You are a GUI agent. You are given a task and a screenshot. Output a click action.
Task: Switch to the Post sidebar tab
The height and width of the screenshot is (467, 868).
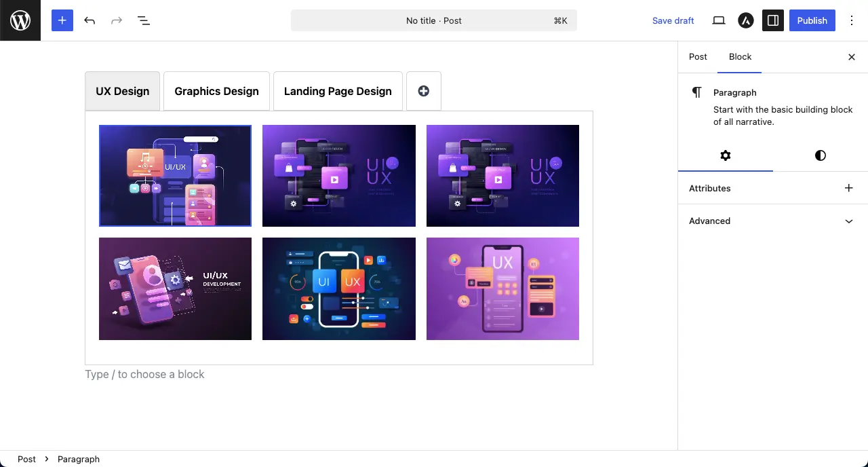[x=698, y=57]
